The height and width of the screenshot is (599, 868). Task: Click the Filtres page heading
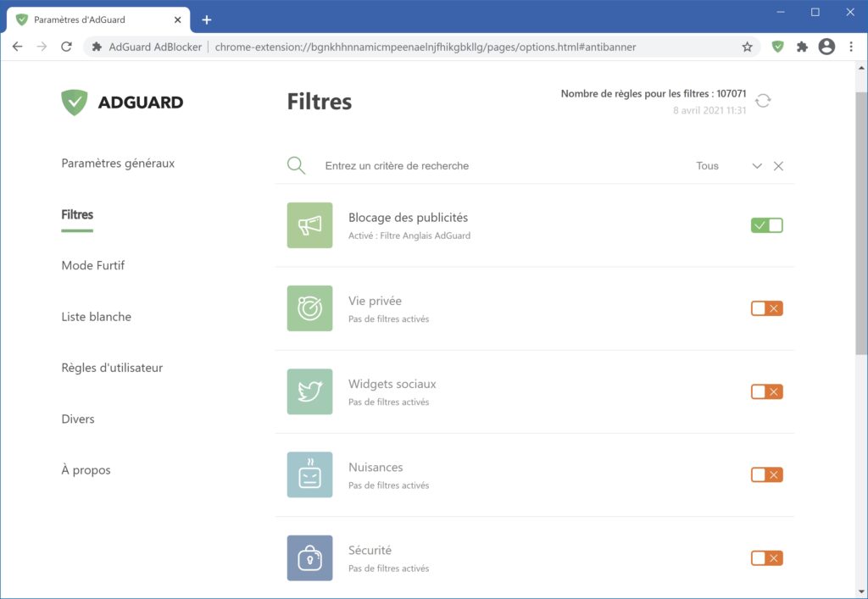tap(320, 102)
